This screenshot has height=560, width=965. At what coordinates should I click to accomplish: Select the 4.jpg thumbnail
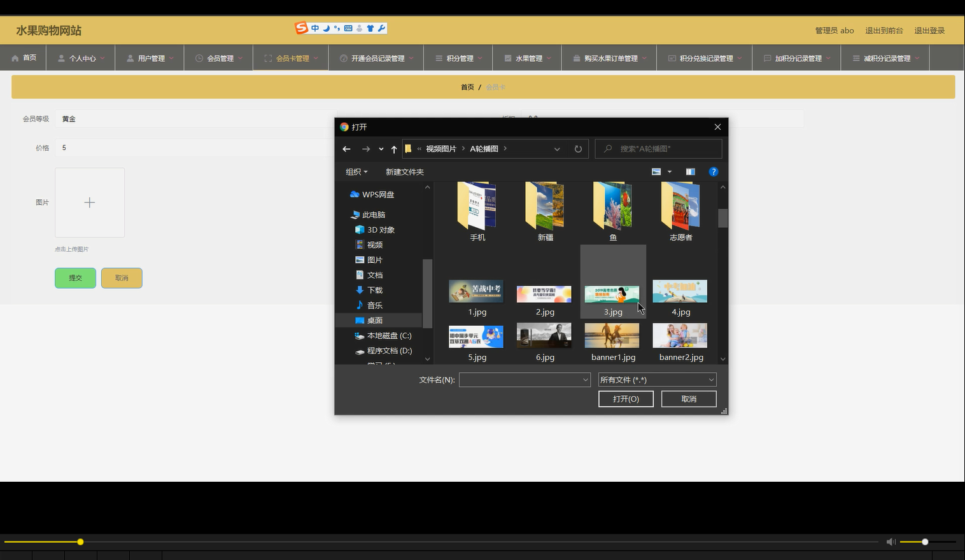(x=680, y=291)
